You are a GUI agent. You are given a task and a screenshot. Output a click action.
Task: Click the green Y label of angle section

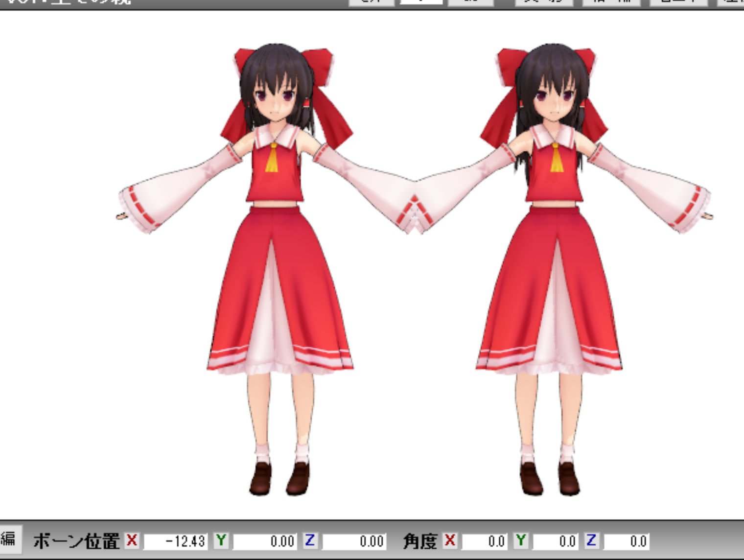tap(521, 540)
